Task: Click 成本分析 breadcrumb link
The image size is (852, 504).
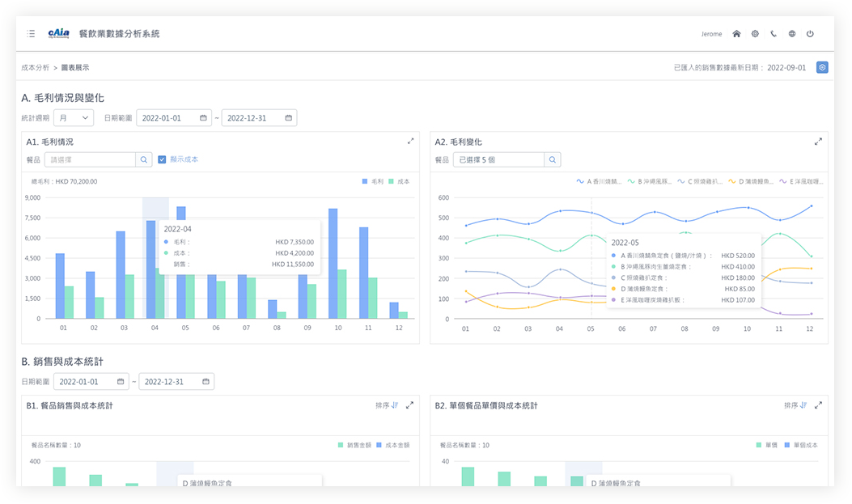Action: [x=36, y=67]
